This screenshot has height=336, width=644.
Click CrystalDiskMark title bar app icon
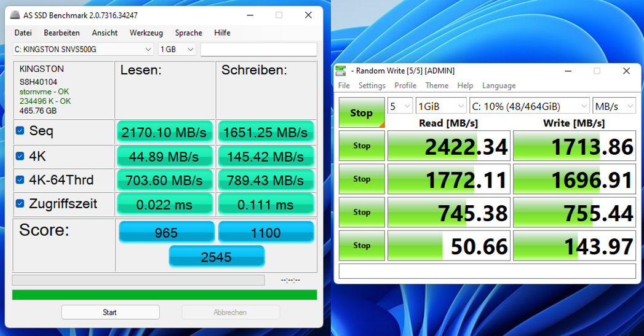pyautogui.click(x=341, y=71)
